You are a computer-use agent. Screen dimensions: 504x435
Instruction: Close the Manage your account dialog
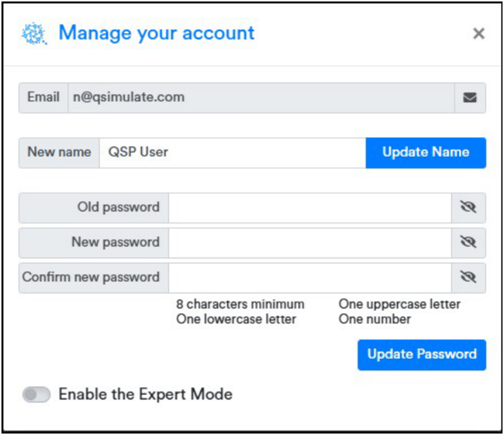(478, 33)
